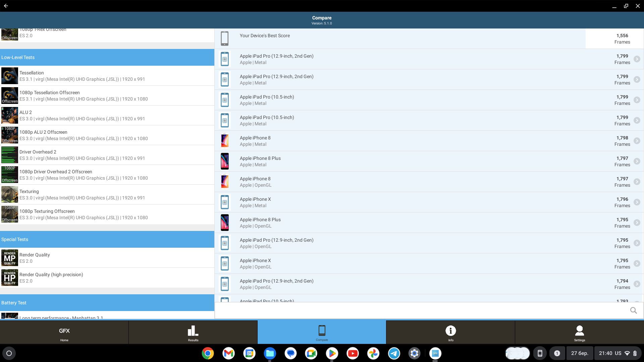
Task: Click Tessellation test thumbnail image
Action: [x=9, y=75]
